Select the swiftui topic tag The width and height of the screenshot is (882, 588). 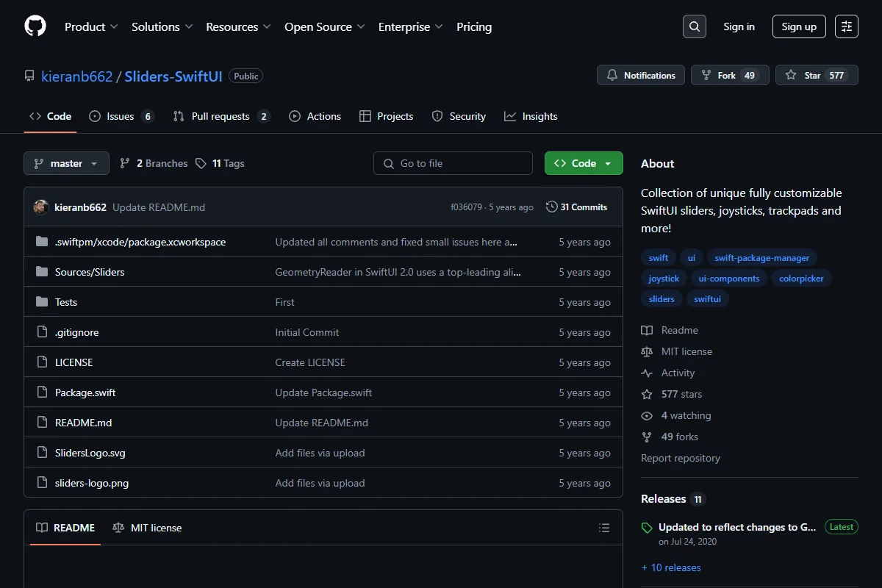point(707,299)
